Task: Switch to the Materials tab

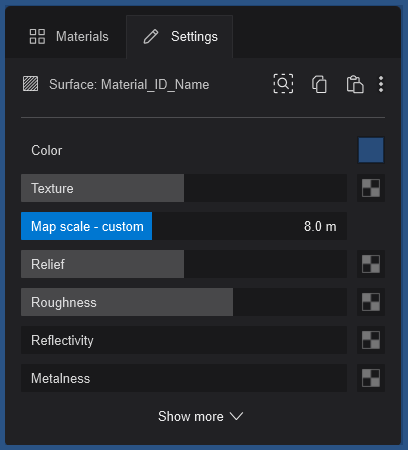Action: (69, 36)
